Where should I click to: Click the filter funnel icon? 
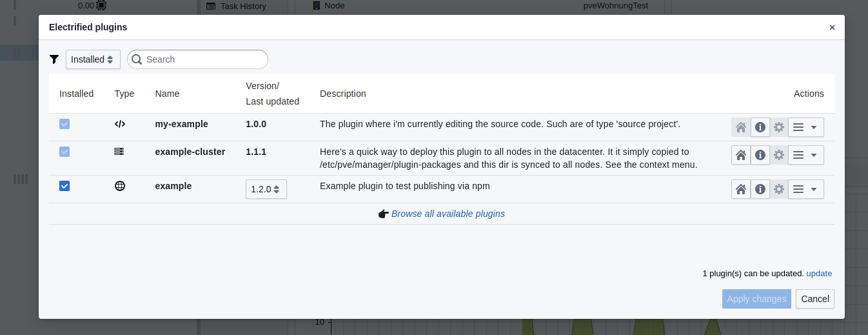point(54,59)
